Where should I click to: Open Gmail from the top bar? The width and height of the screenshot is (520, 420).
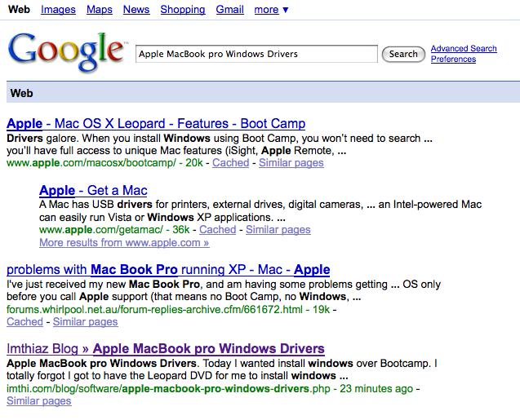click(230, 10)
